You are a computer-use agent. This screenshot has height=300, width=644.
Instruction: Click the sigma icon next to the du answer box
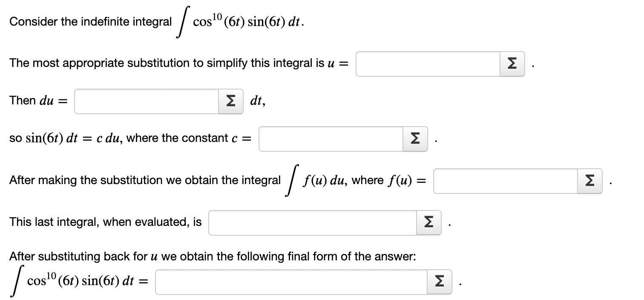pos(230,101)
